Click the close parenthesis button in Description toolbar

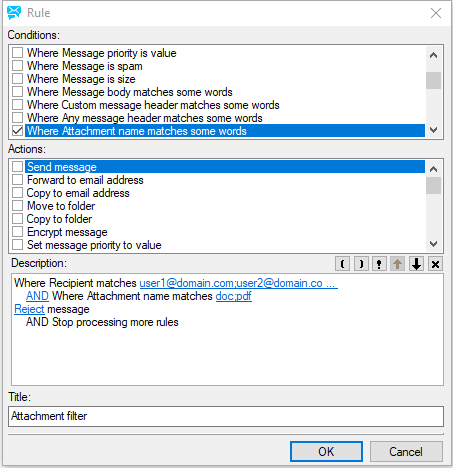(361, 264)
